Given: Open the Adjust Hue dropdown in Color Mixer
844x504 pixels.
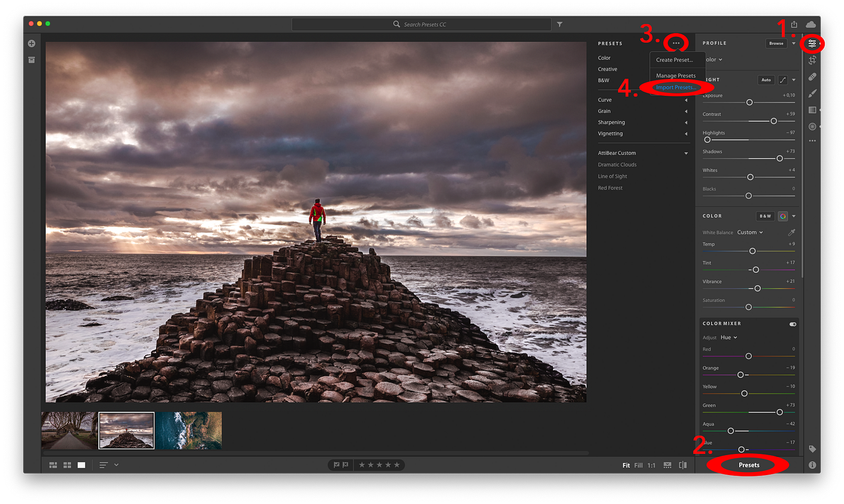Looking at the screenshot, I should tap(728, 337).
